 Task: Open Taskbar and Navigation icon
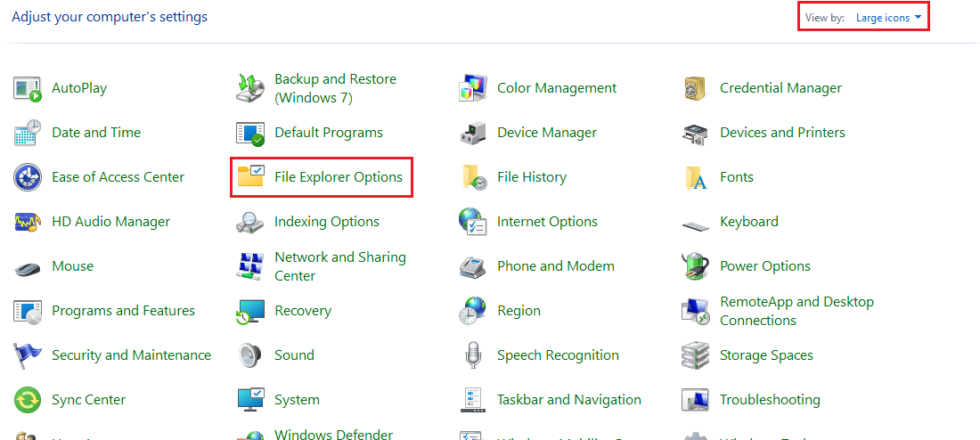(473, 400)
